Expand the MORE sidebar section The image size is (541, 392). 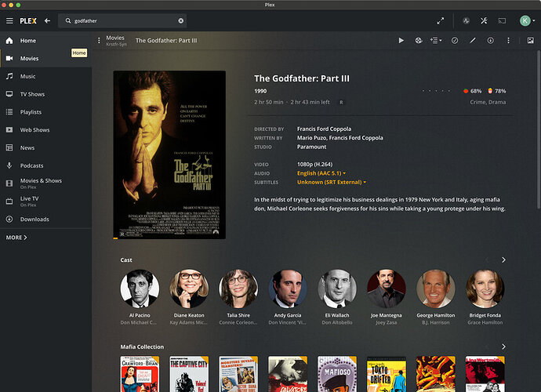coord(16,238)
